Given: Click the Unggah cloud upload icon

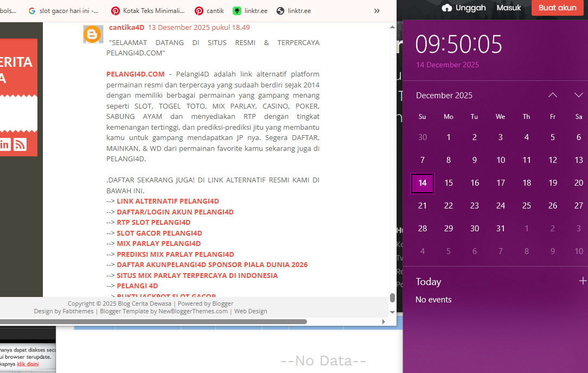Looking at the screenshot, I should (446, 8).
